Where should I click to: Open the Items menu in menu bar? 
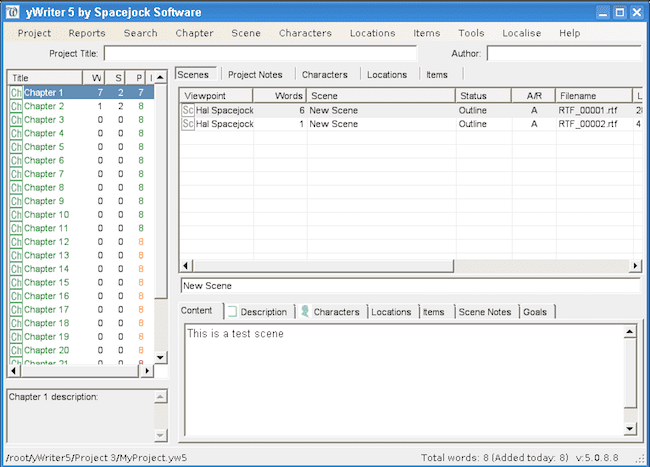pos(427,33)
